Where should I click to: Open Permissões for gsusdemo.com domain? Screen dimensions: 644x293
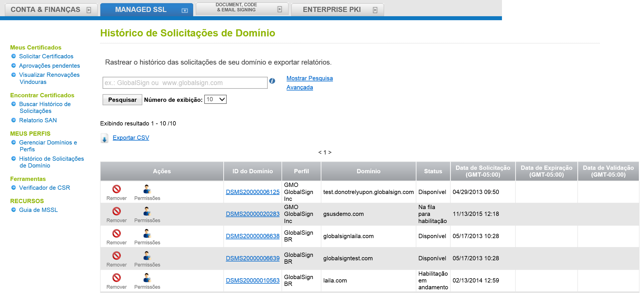pos(147,211)
